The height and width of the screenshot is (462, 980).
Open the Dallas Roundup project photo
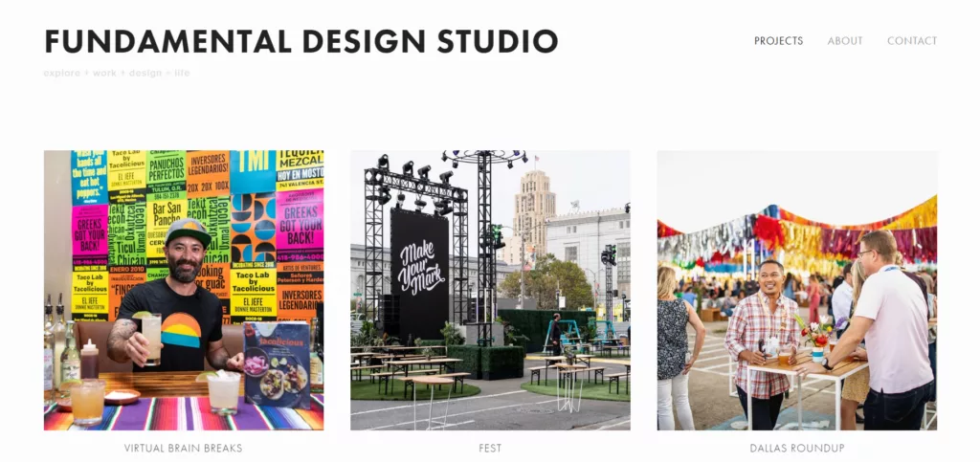coord(797,291)
